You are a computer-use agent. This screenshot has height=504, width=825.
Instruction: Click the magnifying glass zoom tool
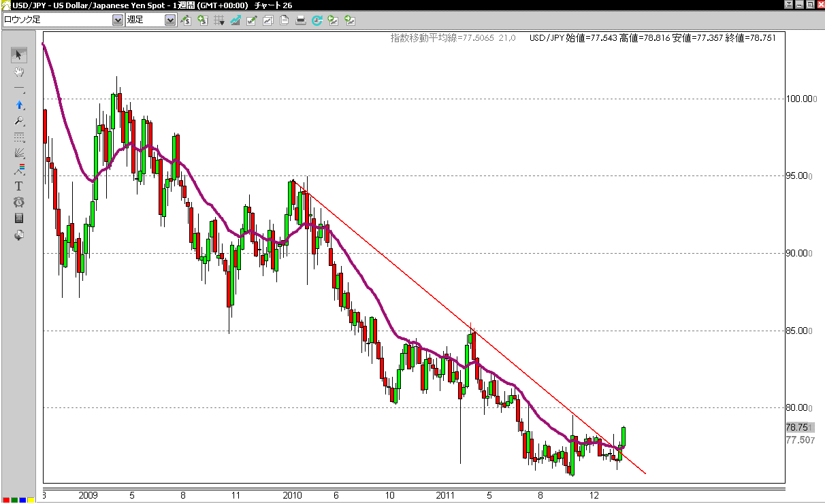(19, 121)
